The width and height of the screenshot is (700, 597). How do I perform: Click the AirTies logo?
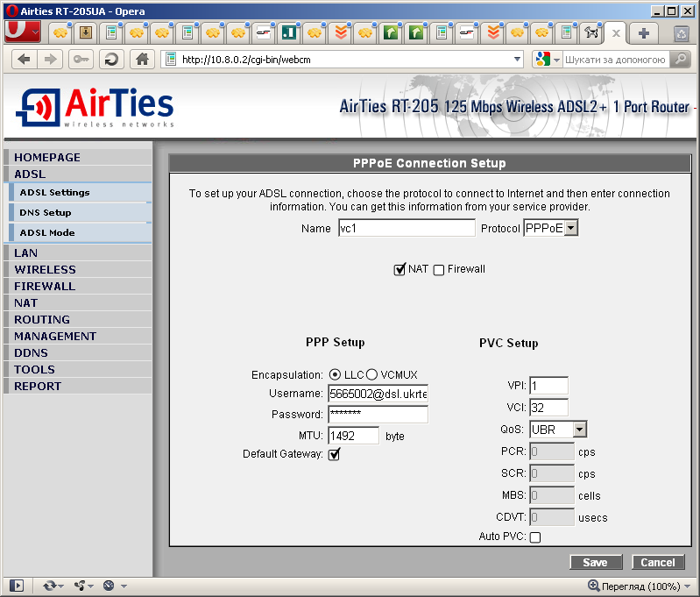pyautogui.click(x=95, y=107)
